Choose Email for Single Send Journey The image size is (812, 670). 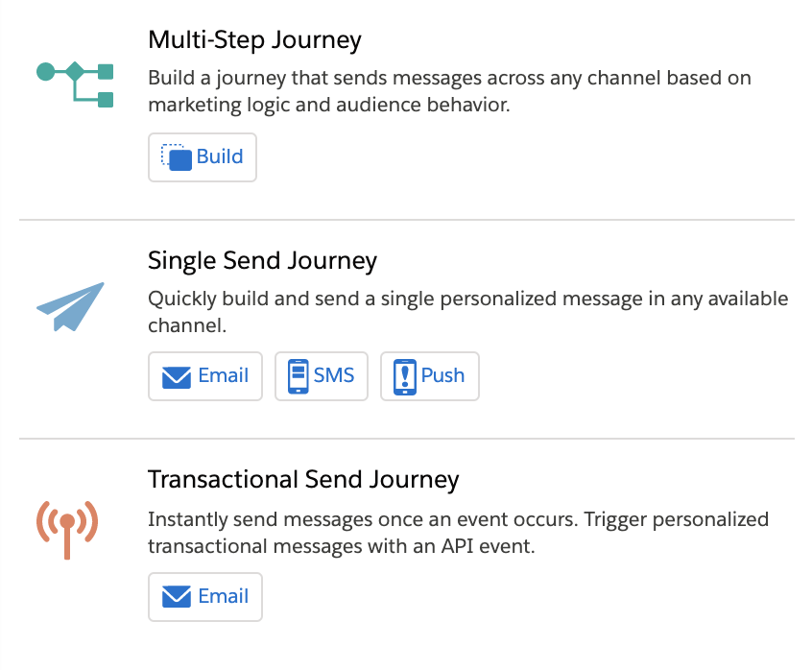pos(205,376)
